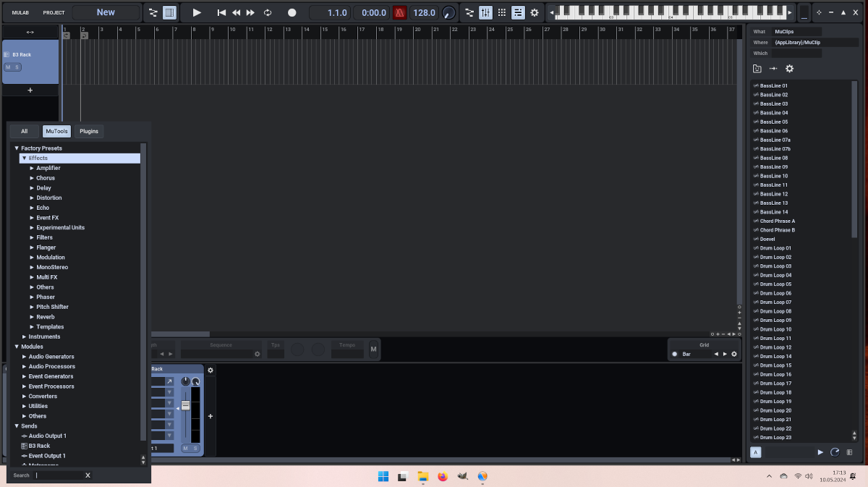Collapse the Factory Presets tree node

pos(17,148)
